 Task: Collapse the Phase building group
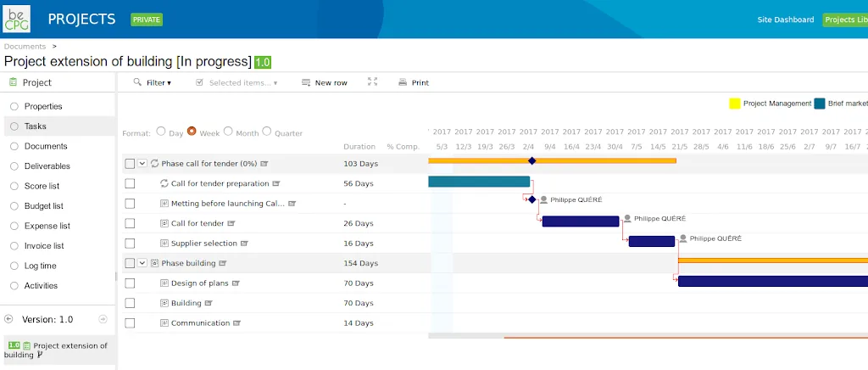pyautogui.click(x=142, y=263)
